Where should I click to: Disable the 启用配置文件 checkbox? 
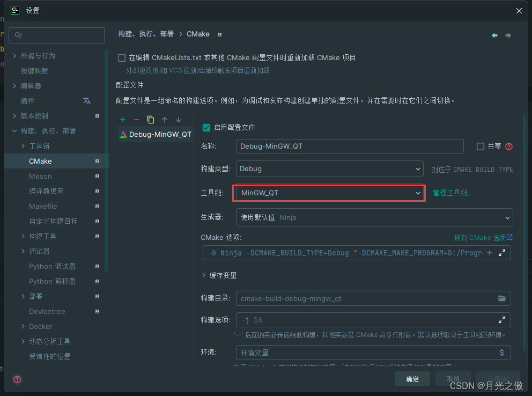206,128
